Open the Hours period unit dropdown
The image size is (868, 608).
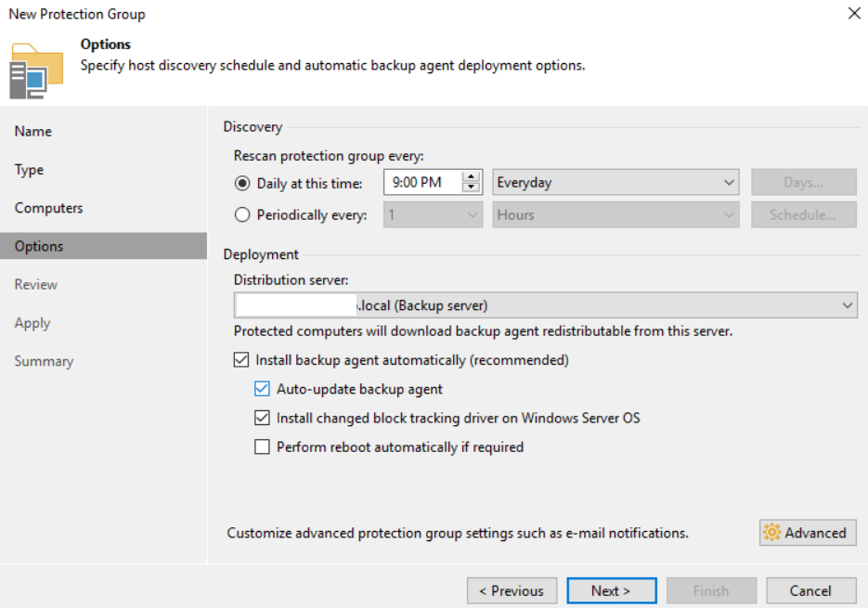tap(615, 215)
